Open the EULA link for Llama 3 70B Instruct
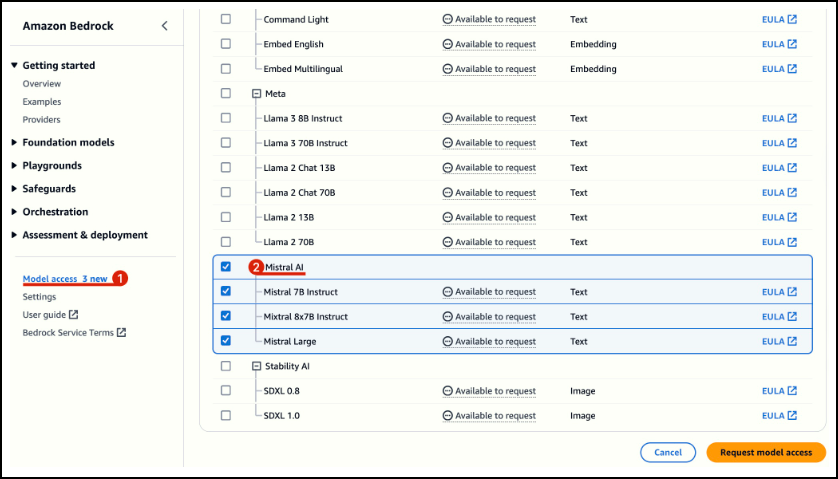The height and width of the screenshot is (479, 838). click(779, 143)
